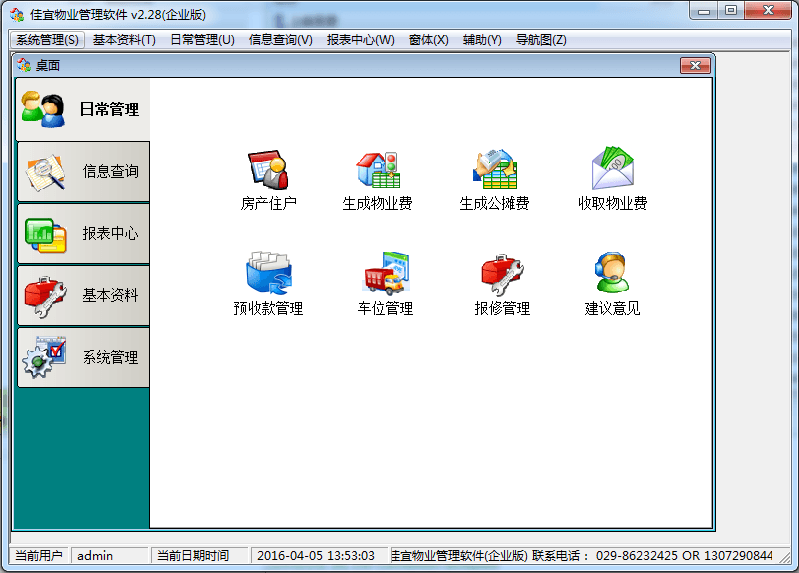Open the 导航图(Z) menu
Screen dimensions: 799x573
click(x=541, y=40)
